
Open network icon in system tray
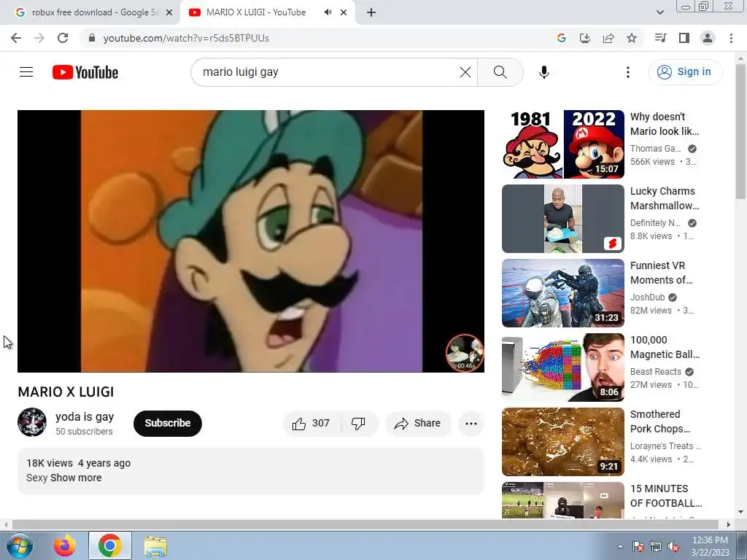coord(656,547)
